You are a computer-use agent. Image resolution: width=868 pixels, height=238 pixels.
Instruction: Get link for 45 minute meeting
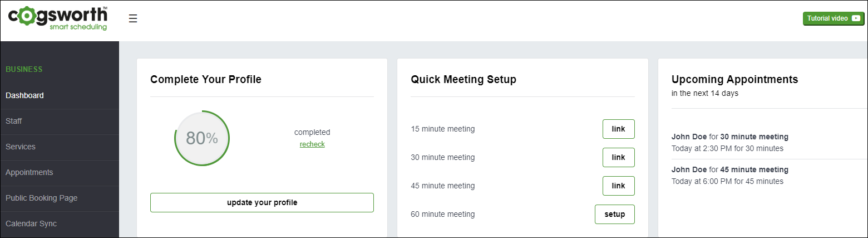[618, 186]
